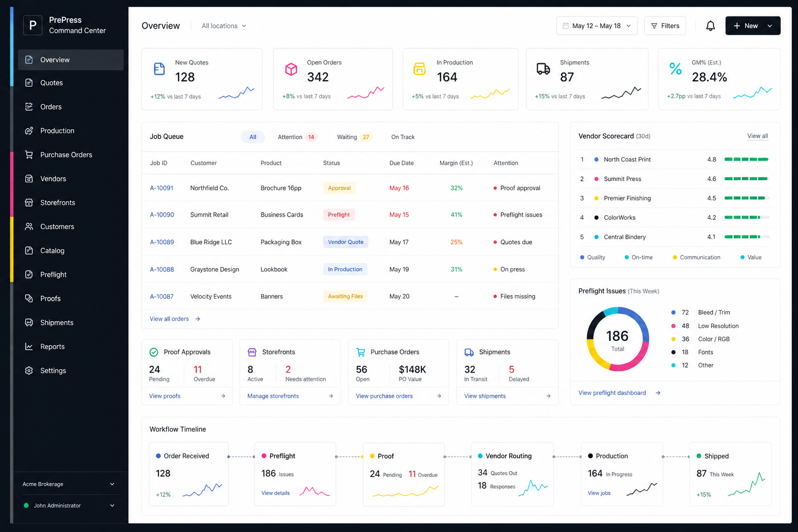Select the Storefronts icon in sidebar
Screen dimensions: 798x532
coord(29,203)
